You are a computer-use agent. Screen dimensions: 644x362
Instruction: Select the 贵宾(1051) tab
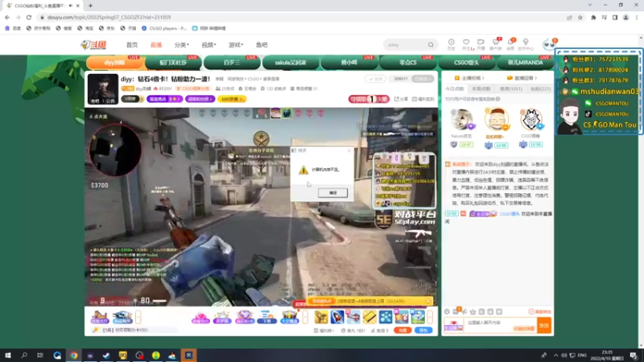pyautogui.click(x=511, y=88)
